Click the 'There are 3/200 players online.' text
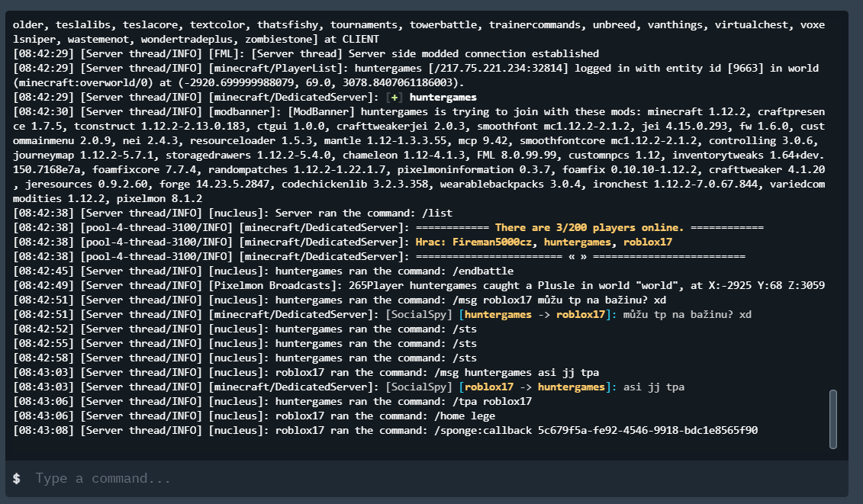The height and width of the screenshot is (504, 863). [589, 227]
